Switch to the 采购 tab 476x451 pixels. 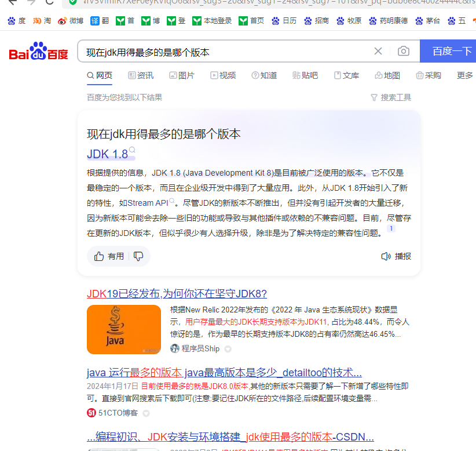coord(429,75)
